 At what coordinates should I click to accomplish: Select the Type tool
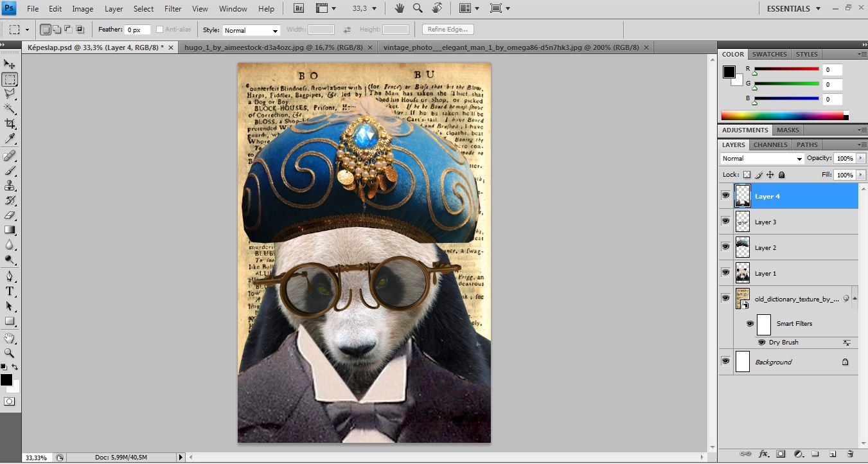[10, 292]
